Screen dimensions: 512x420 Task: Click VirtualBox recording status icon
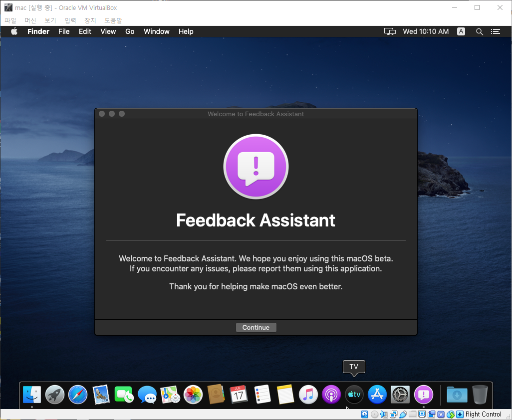click(x=431, y=415)
